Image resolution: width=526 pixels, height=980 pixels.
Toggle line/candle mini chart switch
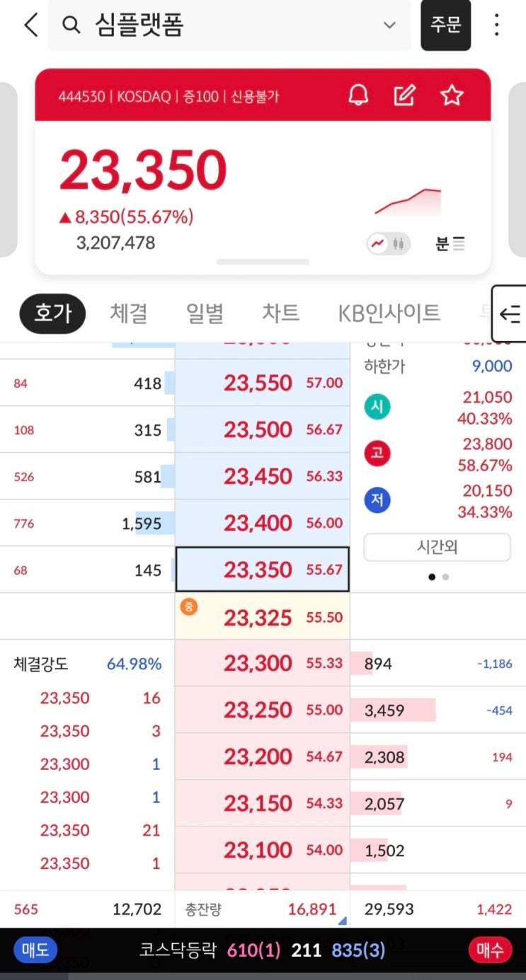point(388,244)
